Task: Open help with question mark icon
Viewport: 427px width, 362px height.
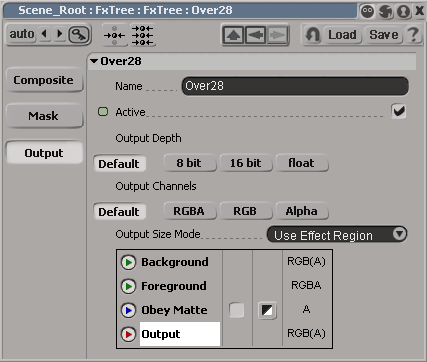Action: [413, 35]
